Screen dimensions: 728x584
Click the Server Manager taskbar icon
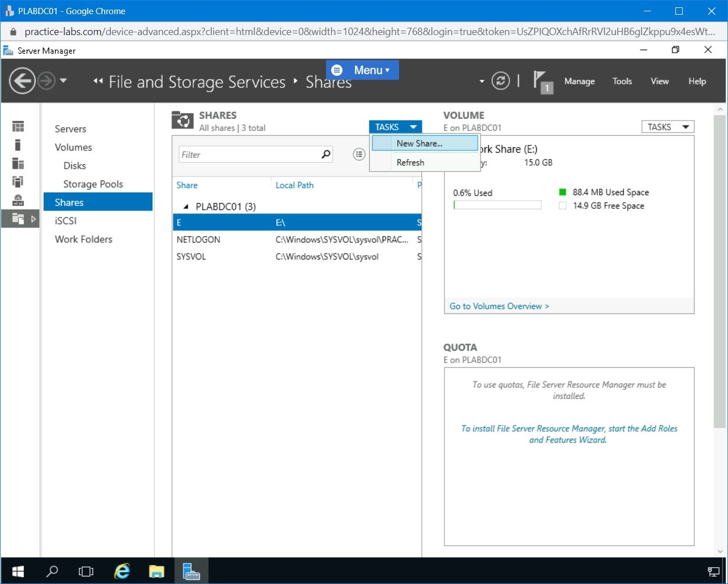point(191,571)
